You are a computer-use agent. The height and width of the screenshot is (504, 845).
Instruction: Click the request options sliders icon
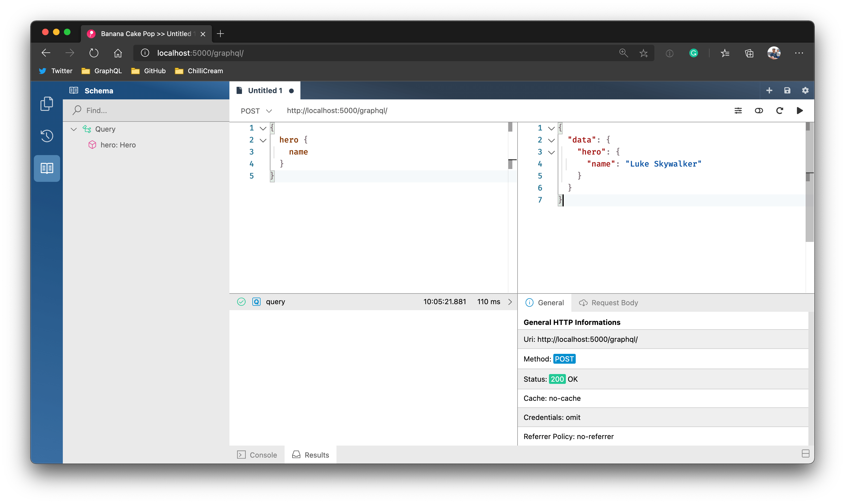738,111
